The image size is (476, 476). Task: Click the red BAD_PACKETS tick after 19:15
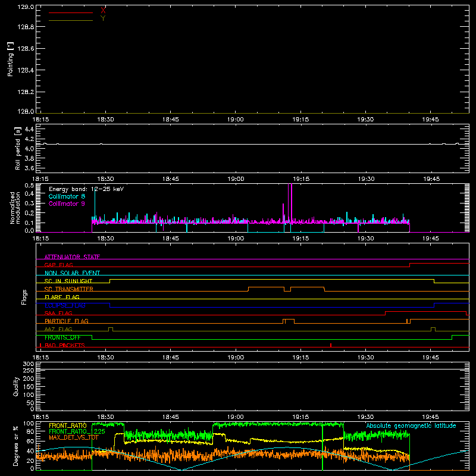click(x=331, y=345)
